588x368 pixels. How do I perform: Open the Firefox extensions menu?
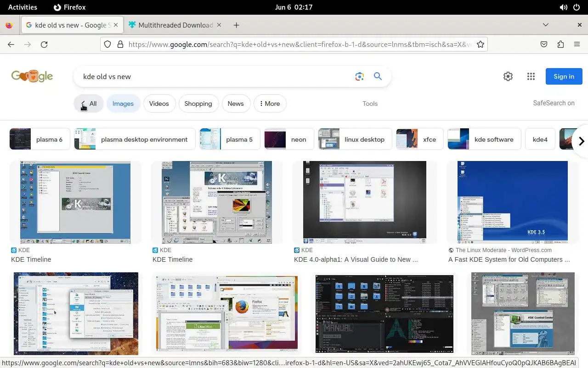pyautogui.click(x=560, y=44)
